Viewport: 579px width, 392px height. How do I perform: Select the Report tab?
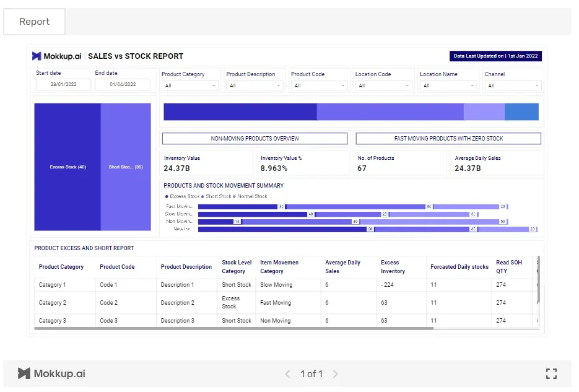pyautogui.click(x=34, y=22)
